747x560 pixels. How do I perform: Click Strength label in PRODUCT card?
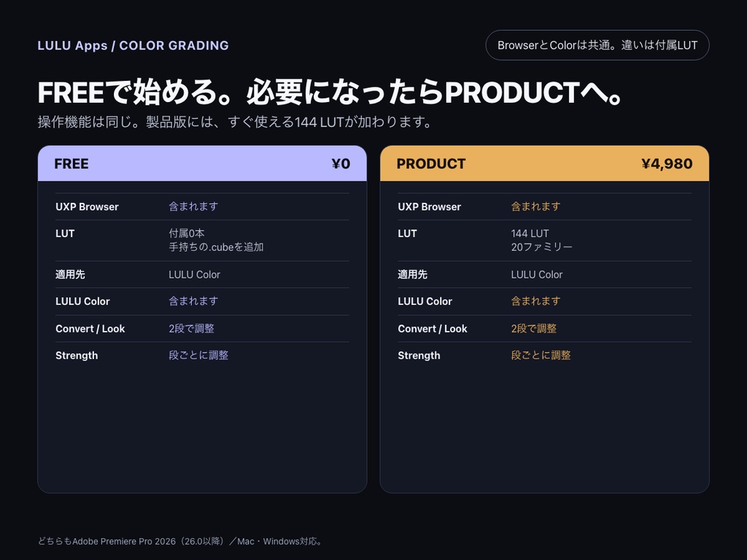coord(419,355)
